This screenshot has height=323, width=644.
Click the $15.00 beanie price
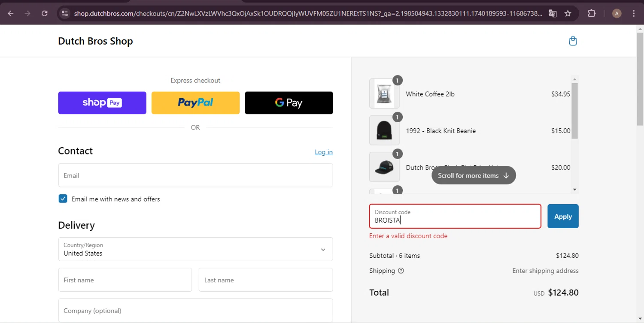coord(561,131)
